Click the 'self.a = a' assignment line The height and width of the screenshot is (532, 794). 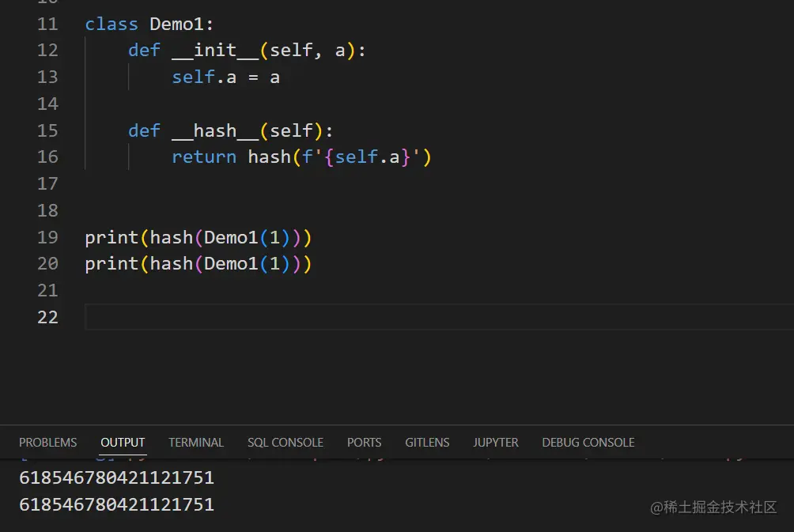[226, 77]
